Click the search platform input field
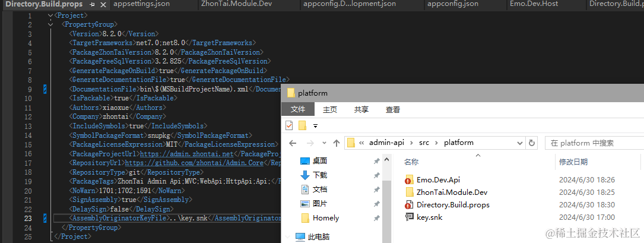The height and width of the screenshot is (243, 644). pos(595,143)
